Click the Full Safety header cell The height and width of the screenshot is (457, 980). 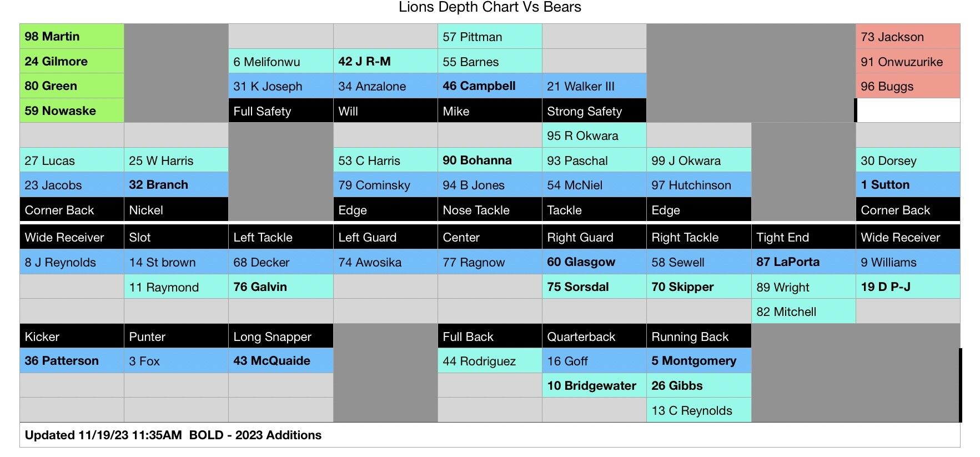pyautogui.click(x=280, y=111)
